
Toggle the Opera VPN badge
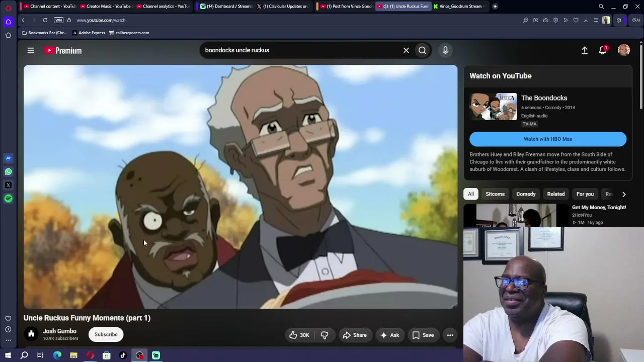click(x=58, y=20)
